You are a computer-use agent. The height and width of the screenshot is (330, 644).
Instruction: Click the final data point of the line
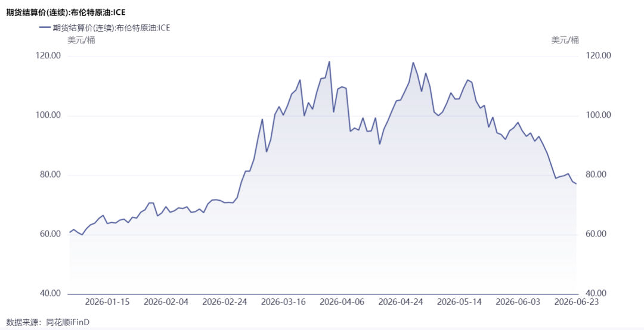point(576,183)
